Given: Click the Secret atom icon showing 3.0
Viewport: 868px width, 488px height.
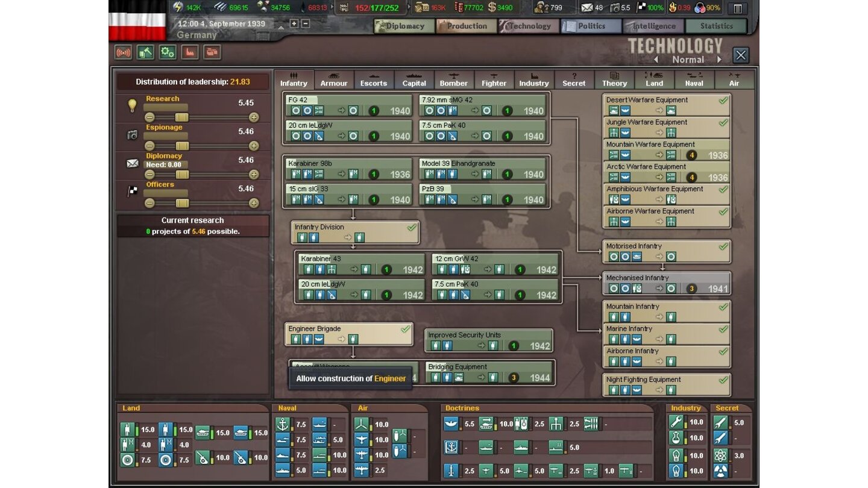Looking at the screenshot, I should pyautogui.click(x=722, y=455).
